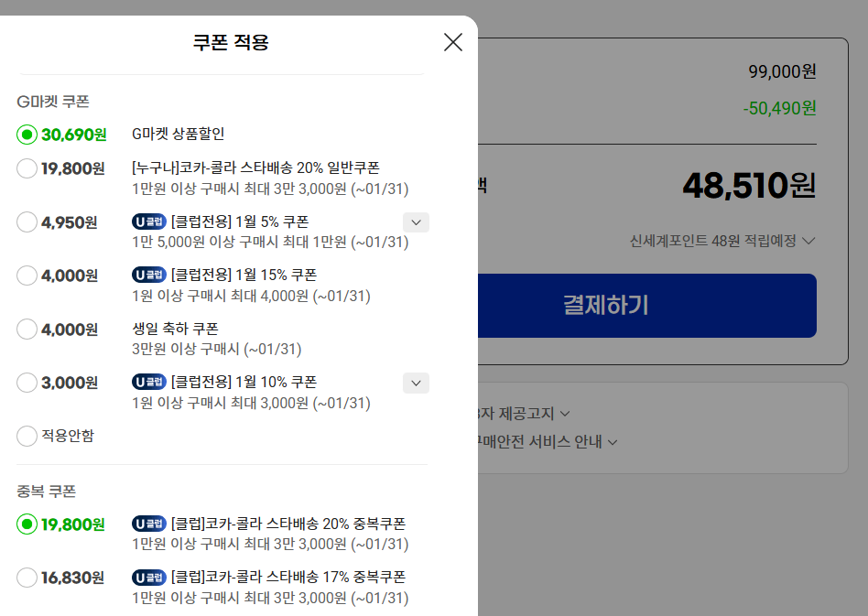Choose the 19,800원 누구나 코카-콜라 스타배송 coupon
The width and height of the screenshot is (868, 616).
pos(27,168)
